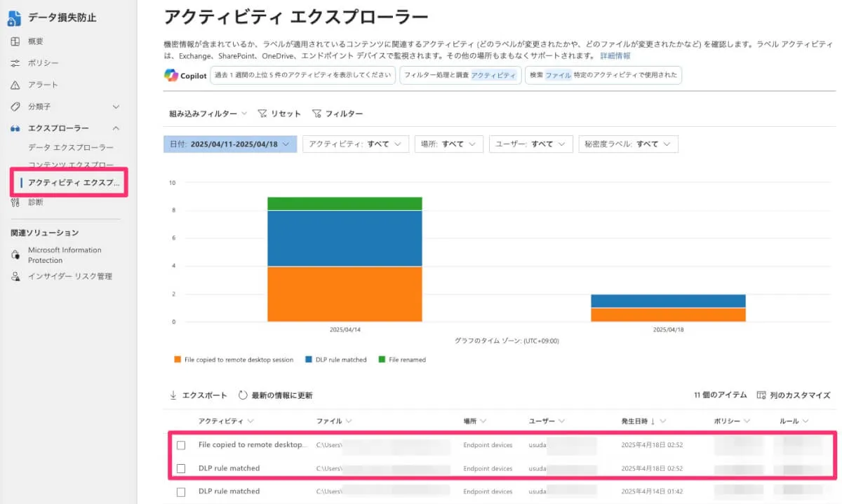
Task: Click the orange File copied legend swatch
Action: [178, 360]
